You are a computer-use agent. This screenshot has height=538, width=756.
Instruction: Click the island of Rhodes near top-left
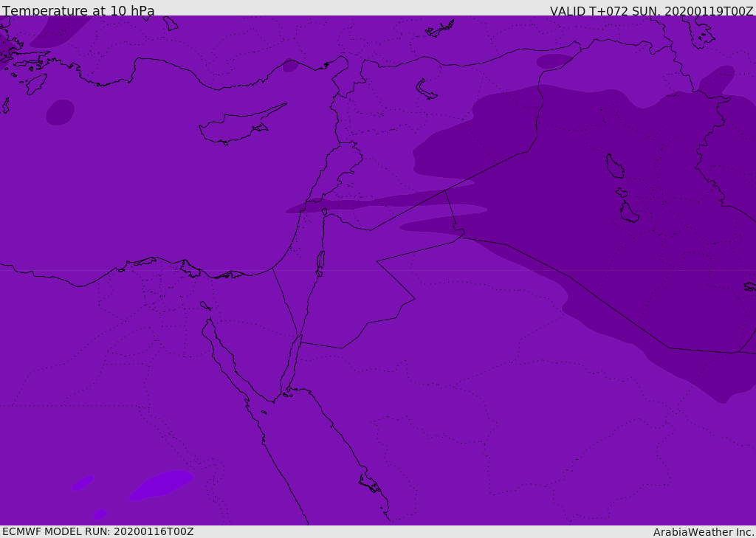[36, 84]
